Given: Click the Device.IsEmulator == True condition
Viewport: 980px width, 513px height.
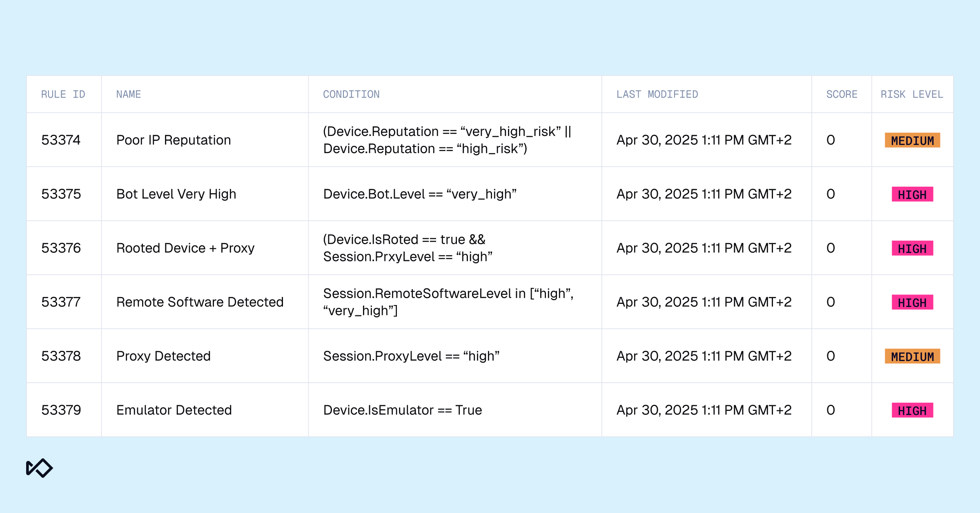Looking at the screenshot, I should [x=402, y=410].
